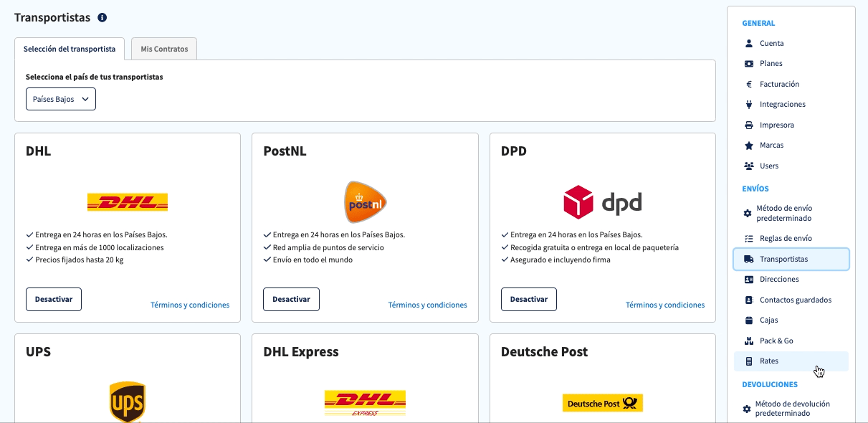Deactivate the DHL carrier
The image size is (868, 423).
pos(54,299)
